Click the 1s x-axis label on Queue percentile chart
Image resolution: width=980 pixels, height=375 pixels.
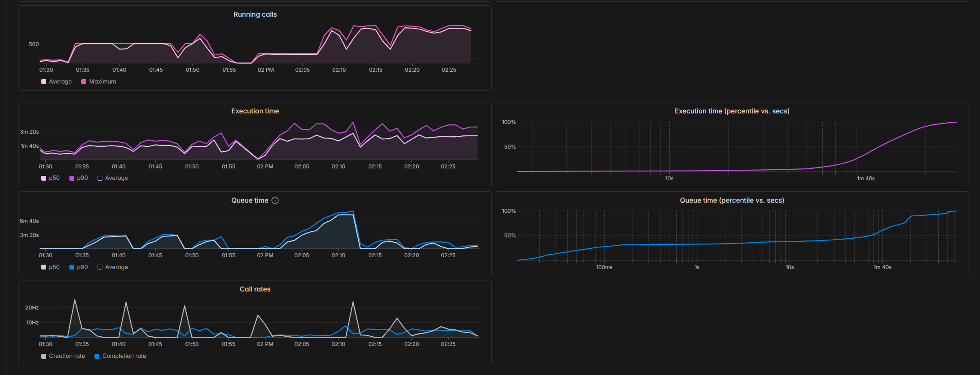(x=697, y=267)
